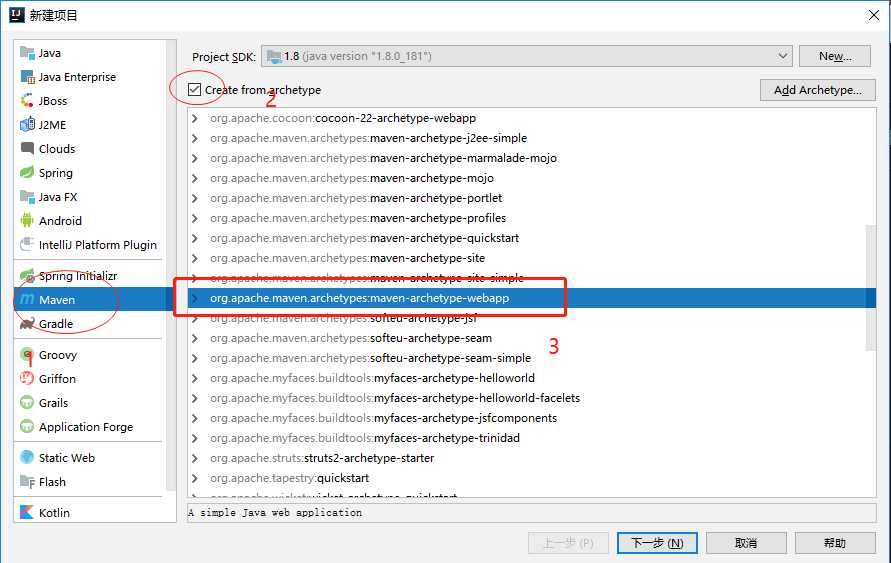Image resolution: width=891 pixels, height=563 pixels.
Task: Expand maven-archetype-quickstart node
Action: coord(195,238)
